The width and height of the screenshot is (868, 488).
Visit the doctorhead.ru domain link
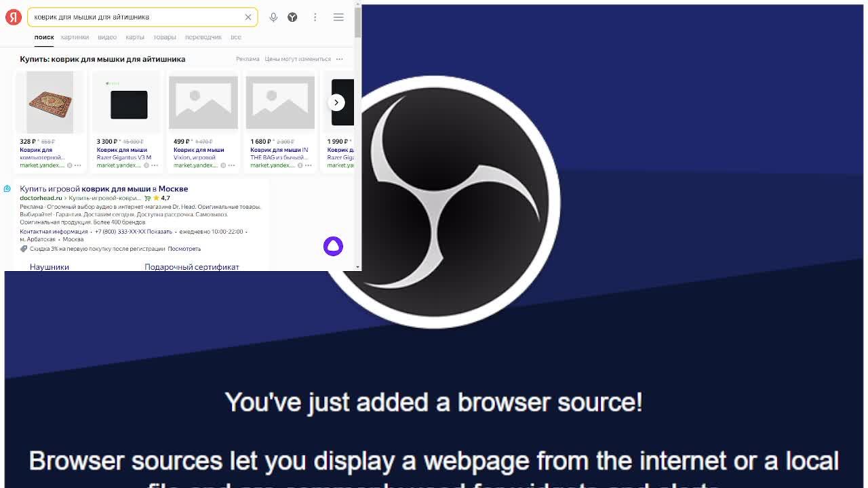pos(41,198)
